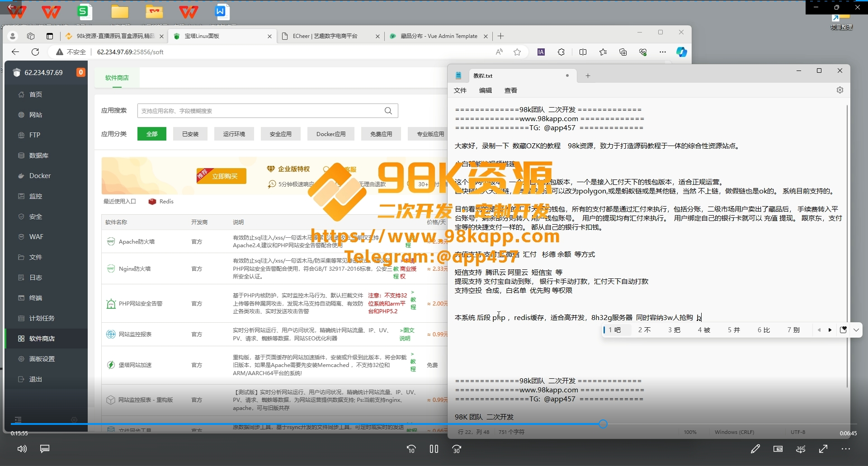Open 面板设置 in panel sidebar
Image resolution: width=868 pixels, height=466 pixels.
coord(46,359)
